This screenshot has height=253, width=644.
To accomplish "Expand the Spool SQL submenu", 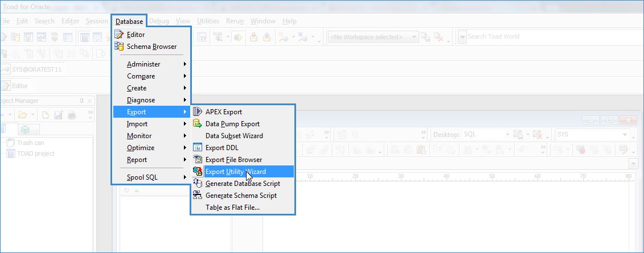I will pos(151,177).
